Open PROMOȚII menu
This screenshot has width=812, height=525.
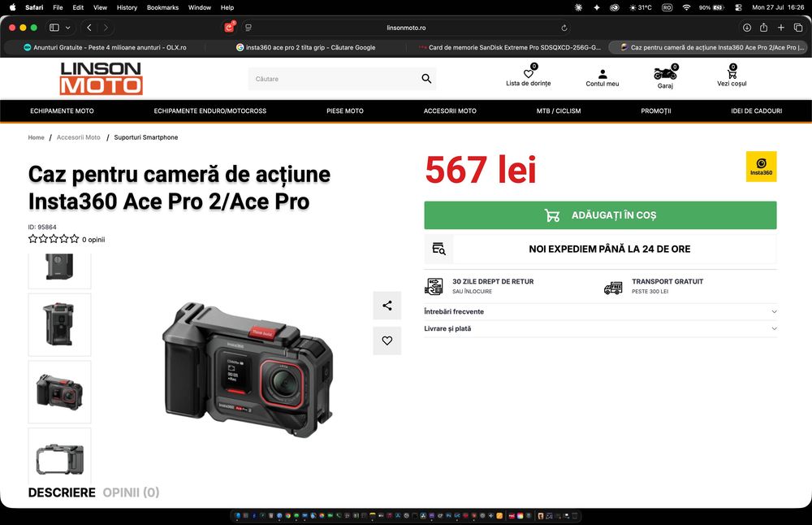[x=655, y=111]
